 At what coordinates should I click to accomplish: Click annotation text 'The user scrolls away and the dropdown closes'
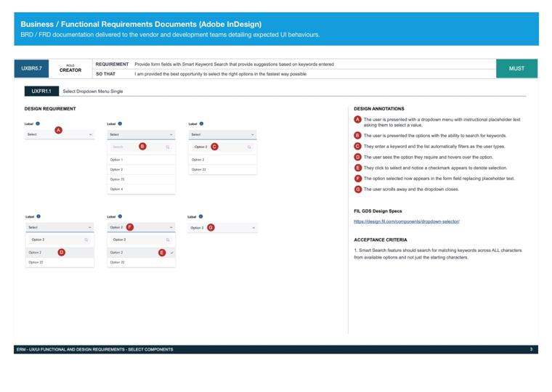click(x=411, y=189)
